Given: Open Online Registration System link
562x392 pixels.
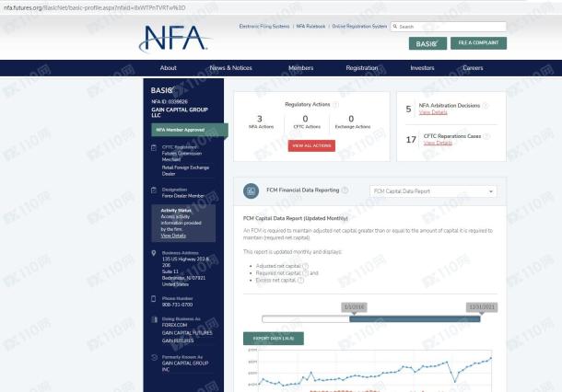Looking at the screenshot, I should 359,27.
